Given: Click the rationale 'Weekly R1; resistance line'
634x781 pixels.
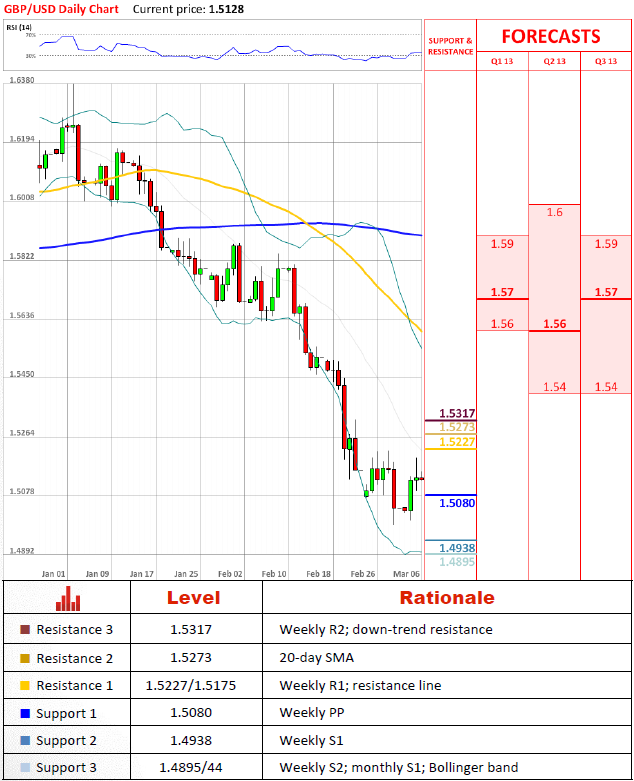Looking at the screenshot, I should click(360, 686).
